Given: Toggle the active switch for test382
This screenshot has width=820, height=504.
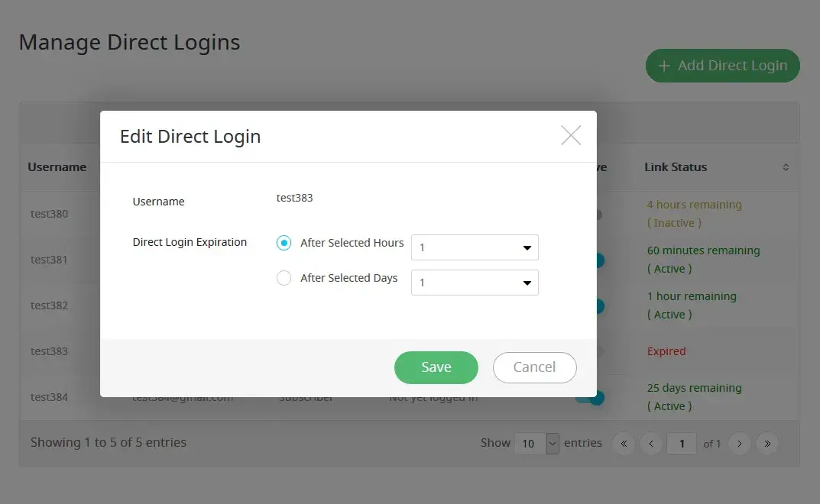Looking at the screenshot, I should click(598, 306).
